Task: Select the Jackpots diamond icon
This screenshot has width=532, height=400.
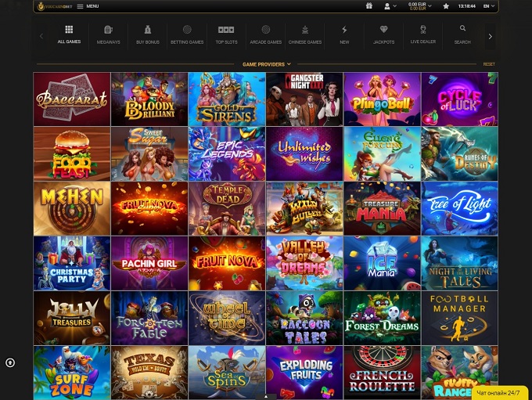Action: coord(383,34)
